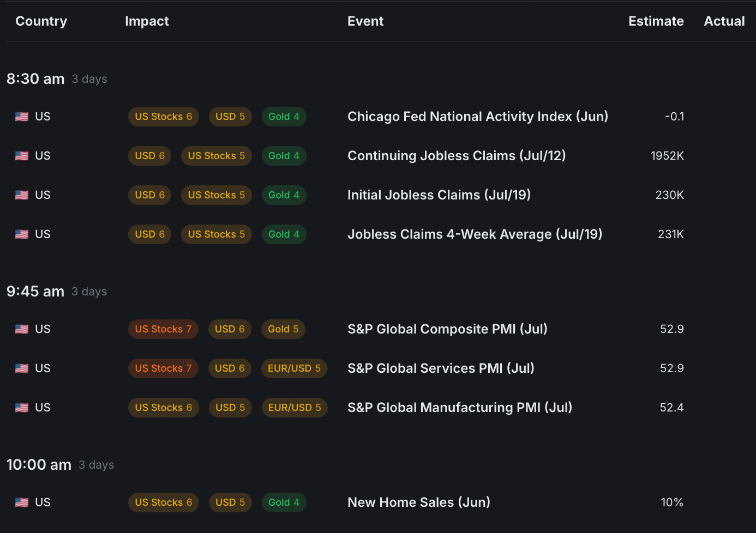Sort by the Country column header
The image size is (756, 533).
click(41, 21)
